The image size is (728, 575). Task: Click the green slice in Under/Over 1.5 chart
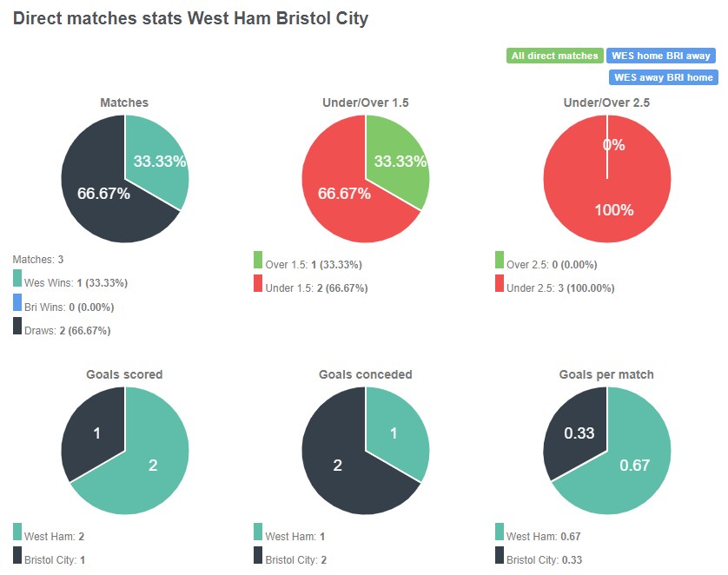tap(400, 161)
